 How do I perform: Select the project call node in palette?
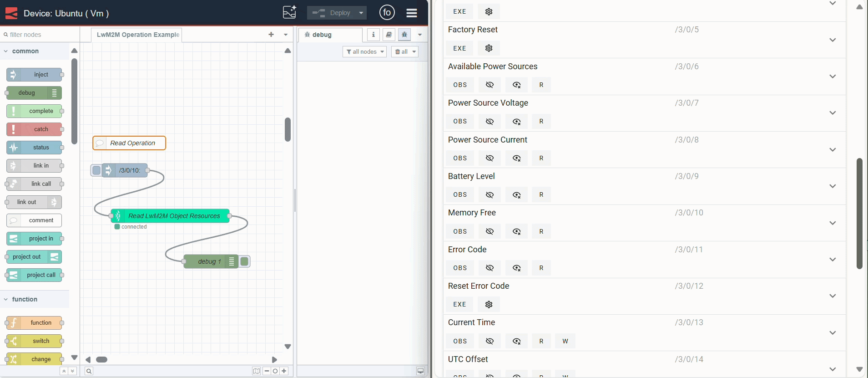[35, 275]
